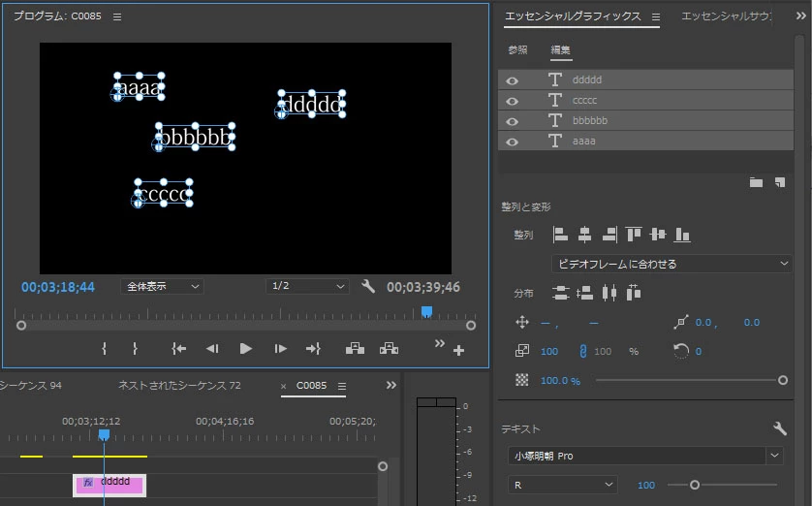Viewport: 812px width, 506px height.
Task: Click the new layer icon
Action: [780, 182]
